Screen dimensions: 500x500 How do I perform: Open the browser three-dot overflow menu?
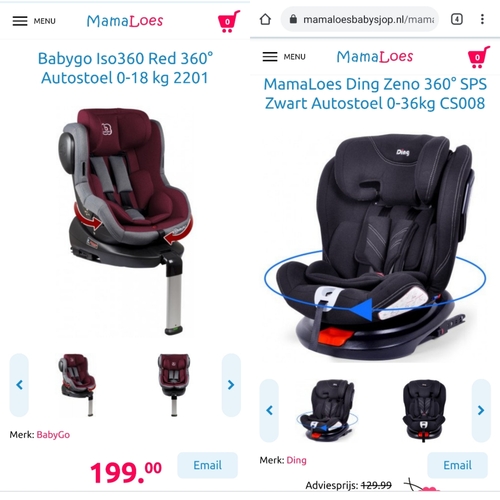click(482, 19)
